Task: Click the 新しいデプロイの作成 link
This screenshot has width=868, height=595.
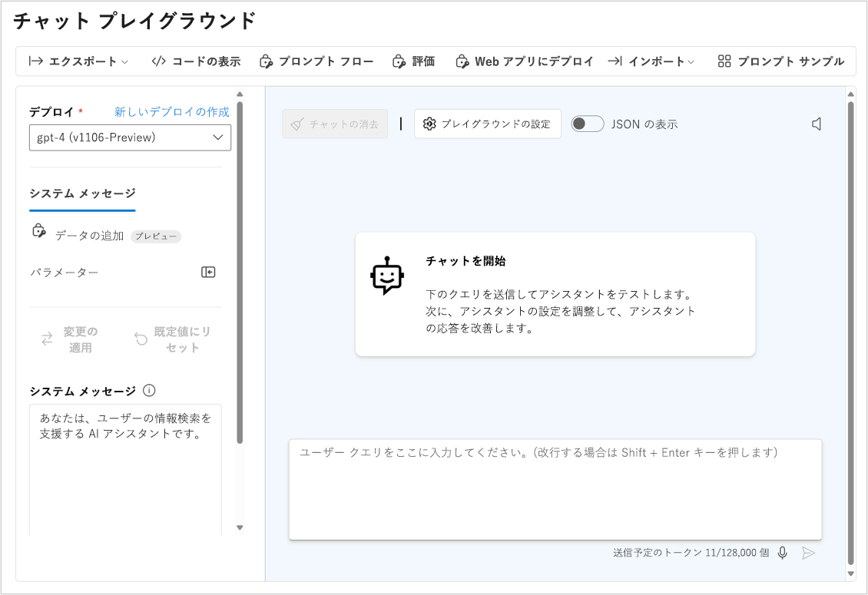Action: 172,112
